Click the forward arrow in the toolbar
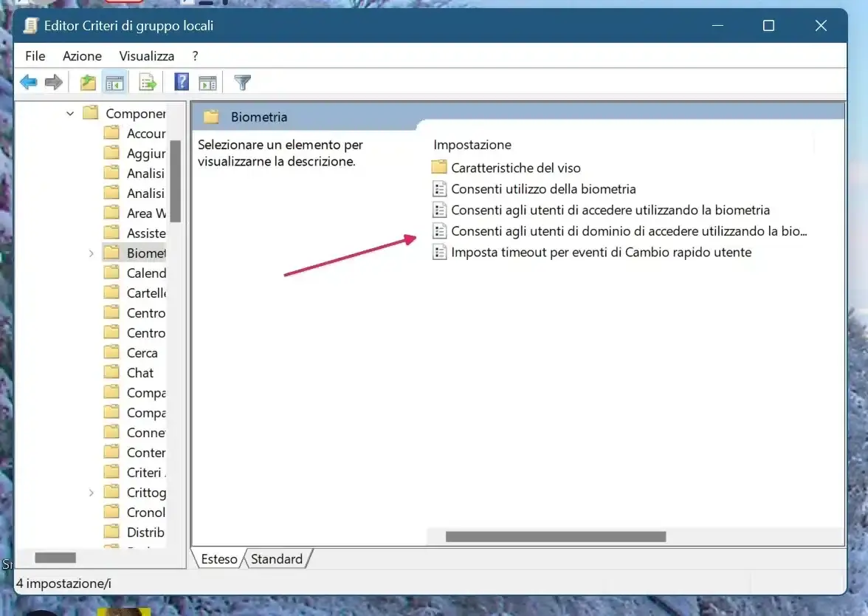 pos(54,83)
